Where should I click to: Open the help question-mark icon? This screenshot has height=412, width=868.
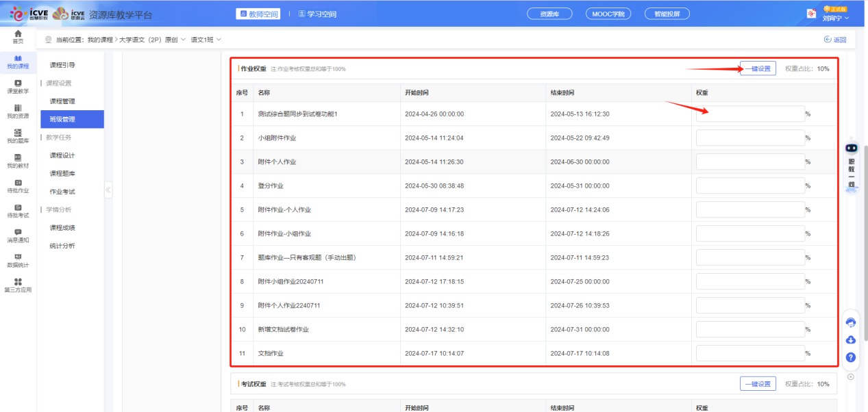pos(850,357)
